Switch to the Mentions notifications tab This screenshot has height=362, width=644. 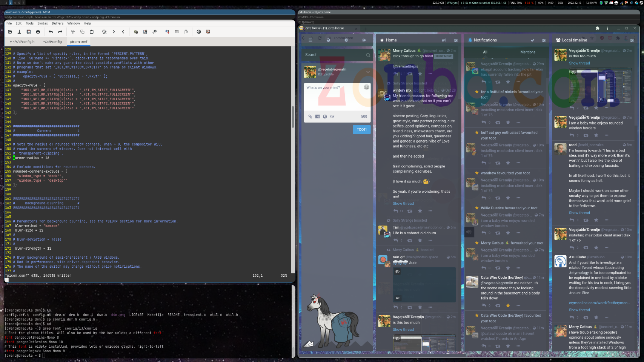point(527,52)
